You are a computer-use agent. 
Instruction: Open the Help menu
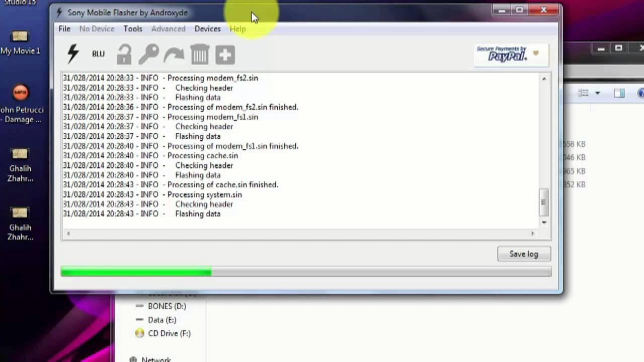pyautogui.click(x=237, y=29)
